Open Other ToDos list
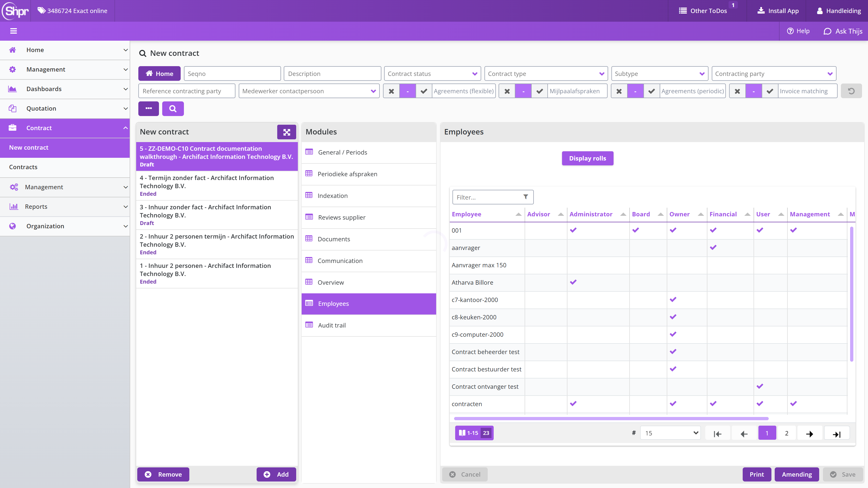Image resolution: width=868 pixels, height=488 pixels. [x=703, y=11]
